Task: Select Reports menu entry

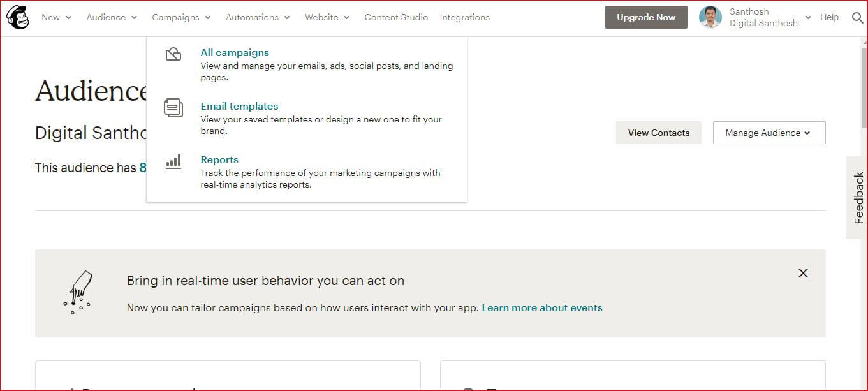Action: point(219,160)
